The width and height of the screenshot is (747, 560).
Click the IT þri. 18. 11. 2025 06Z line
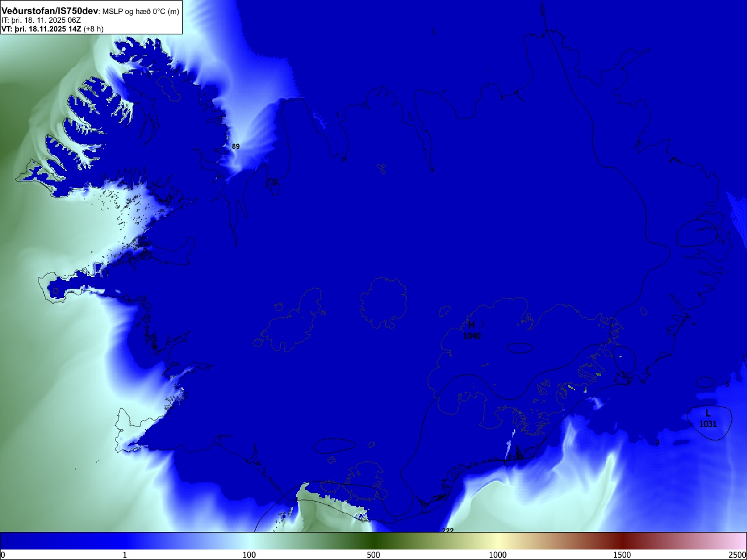coord(41,20)
